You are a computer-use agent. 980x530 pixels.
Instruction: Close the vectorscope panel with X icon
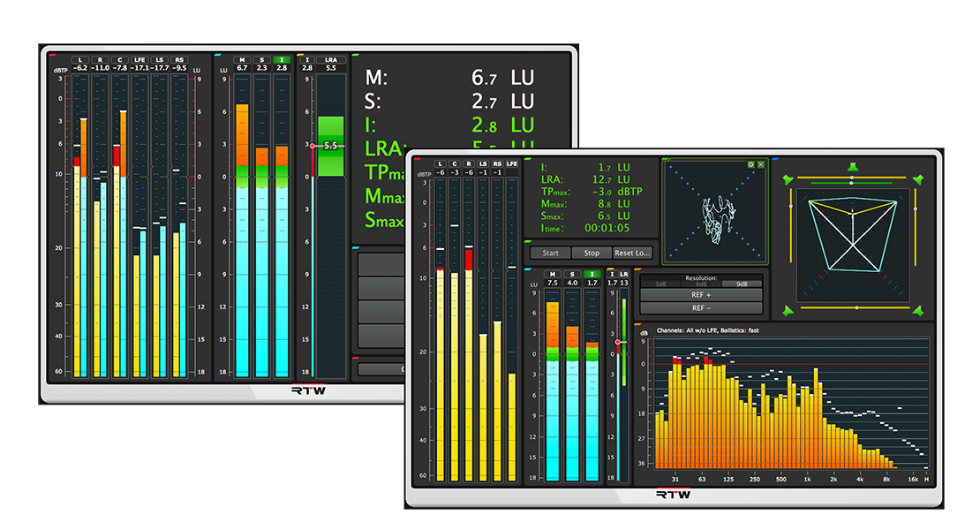click(x=761, y=164)
